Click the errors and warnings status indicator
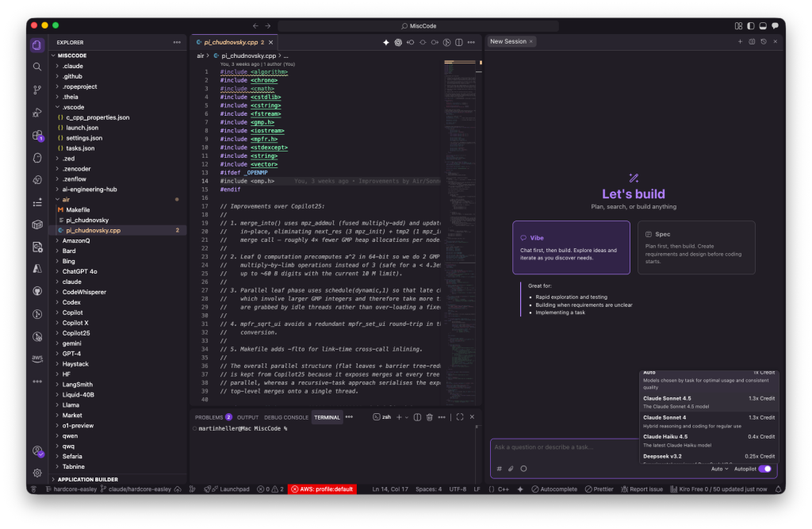The width and height of the screenshot is (812, 529). tap(270, 489)
